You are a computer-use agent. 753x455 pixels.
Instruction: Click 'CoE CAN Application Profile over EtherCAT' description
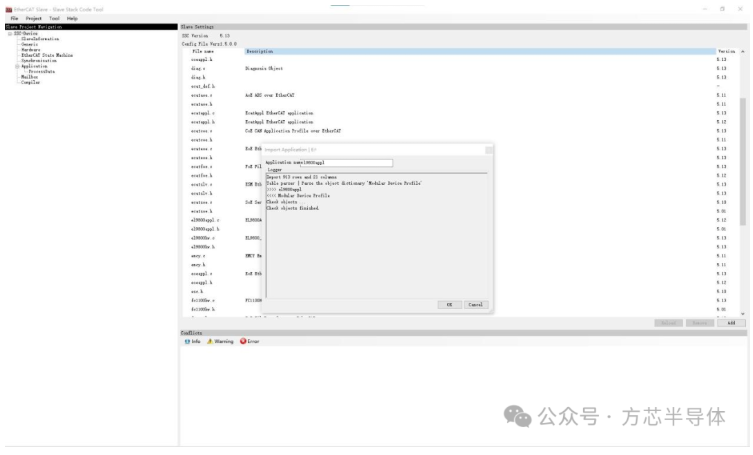click(293, 131)
